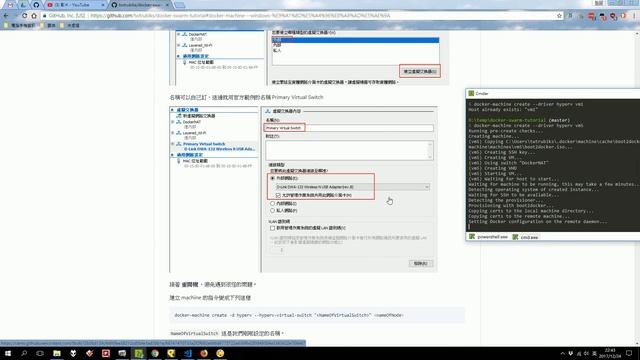Screen dimensions: 640x360
Task: Switch to the pinned Gmail tab
Action: [x=11, y=5]
